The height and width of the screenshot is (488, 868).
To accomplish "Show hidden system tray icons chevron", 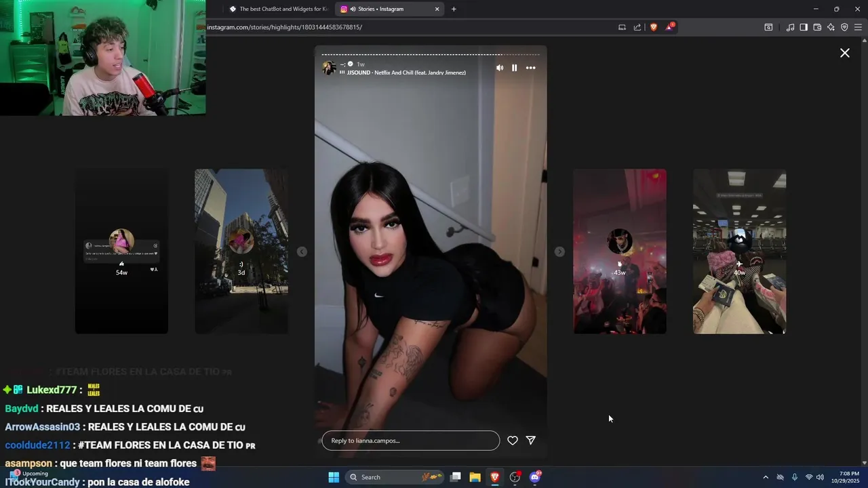I will coord(766,477).
